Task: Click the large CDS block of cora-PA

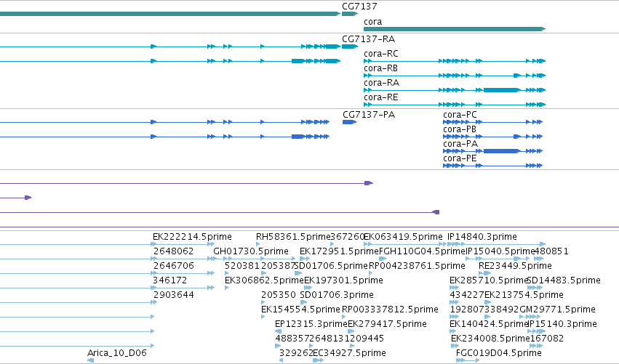Action: pyautogui.click(x=501, y=151)
